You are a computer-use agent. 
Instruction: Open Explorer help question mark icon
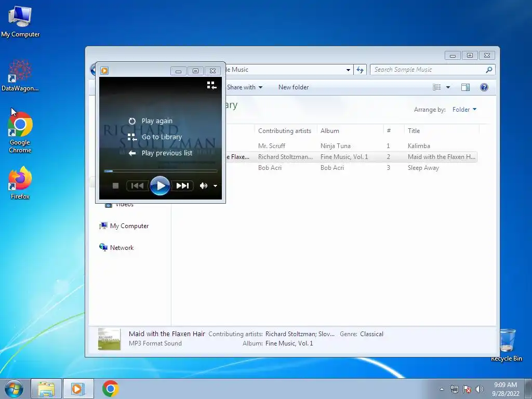click(x=484, y=87)
